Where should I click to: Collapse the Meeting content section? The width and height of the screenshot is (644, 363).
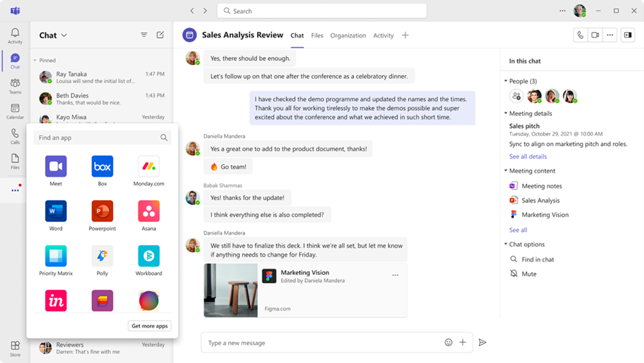pyautogui.click(x=506, y=171)
